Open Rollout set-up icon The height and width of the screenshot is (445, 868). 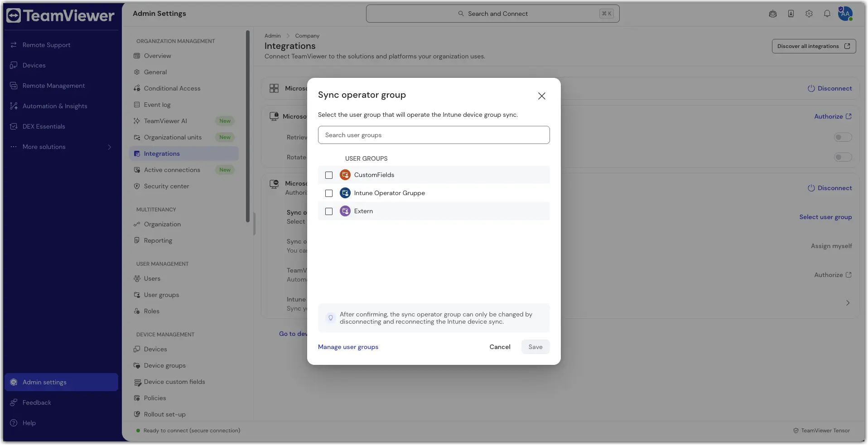137,414
